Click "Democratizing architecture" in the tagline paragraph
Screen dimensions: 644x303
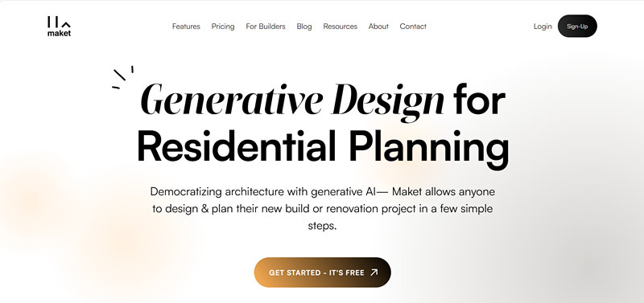coord(217,191)
